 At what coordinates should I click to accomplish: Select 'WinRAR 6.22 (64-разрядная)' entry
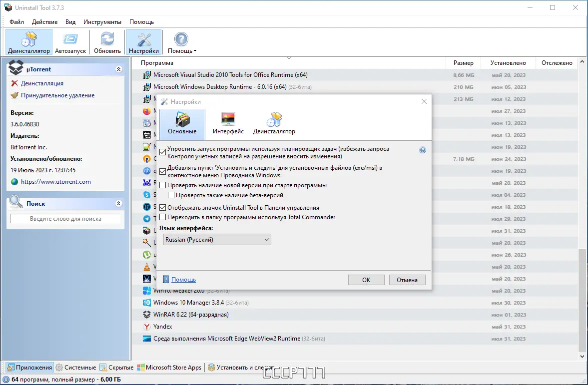tap(191, 315)
